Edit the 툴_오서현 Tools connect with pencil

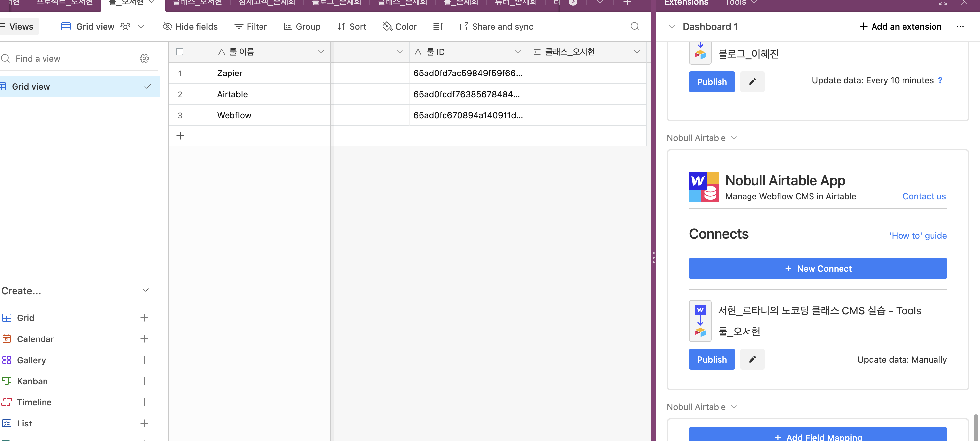pos(752,359)
